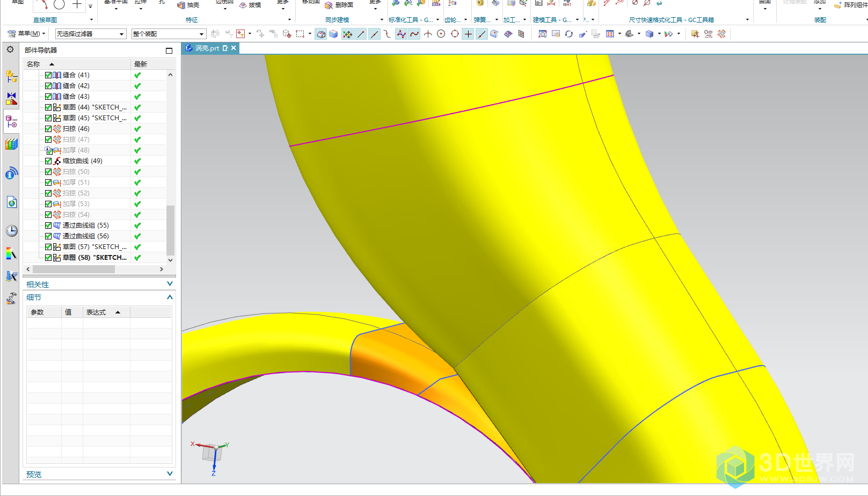Toggle the shaded-face selection toolbar icon
868x496 pixels.
click(x=321, y=34)
